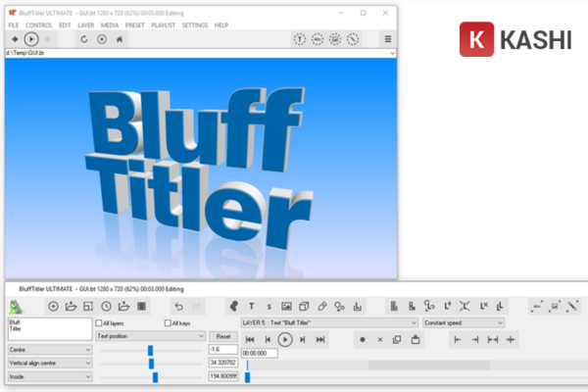
Task: Play animation in the tool window
Action: [285, 340]
